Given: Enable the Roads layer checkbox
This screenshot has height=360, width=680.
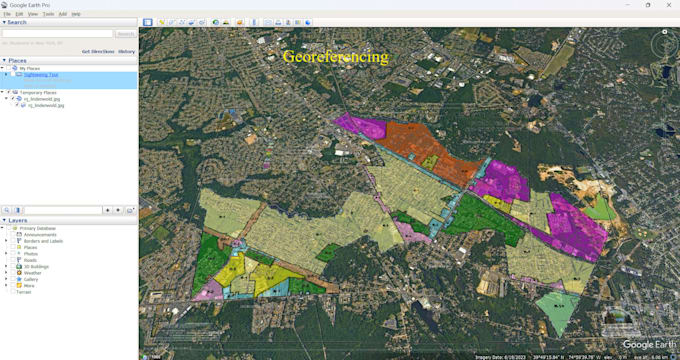Looking at the screenshot, I should point(13,260).
